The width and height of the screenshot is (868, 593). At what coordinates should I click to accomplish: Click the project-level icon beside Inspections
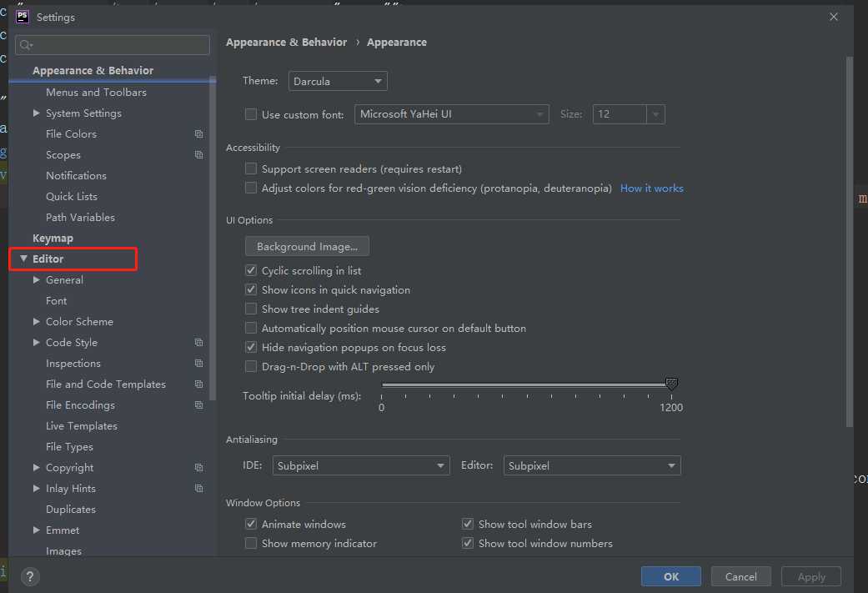(198, 364)
